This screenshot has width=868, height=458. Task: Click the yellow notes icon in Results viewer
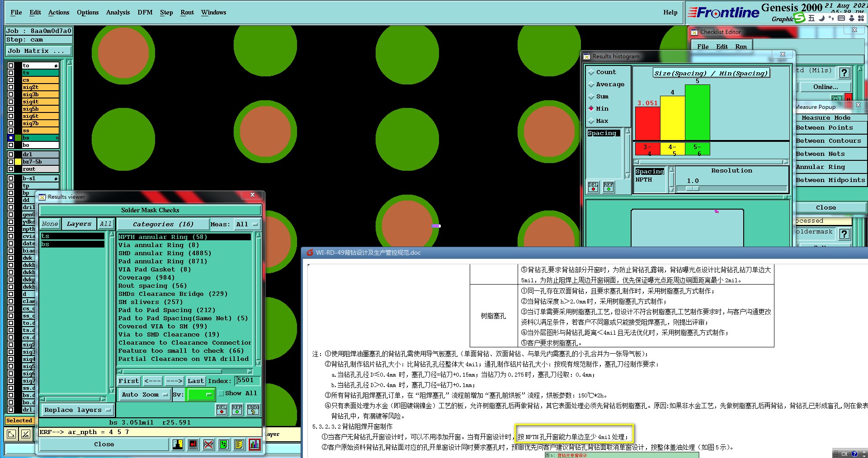pyautogui.click(x=239, y=444)
